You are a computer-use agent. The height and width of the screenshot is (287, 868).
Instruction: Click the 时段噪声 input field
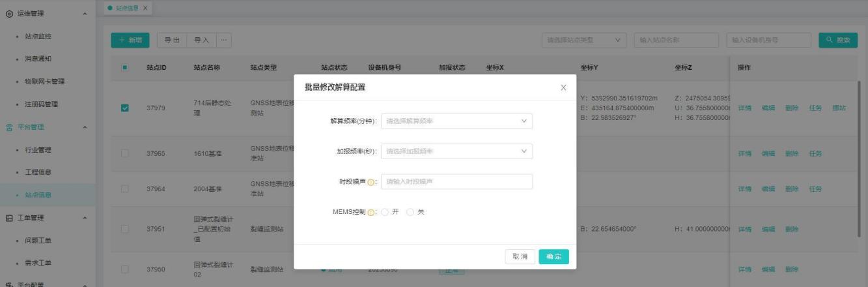pyautogui.click(x=456, y=182)
